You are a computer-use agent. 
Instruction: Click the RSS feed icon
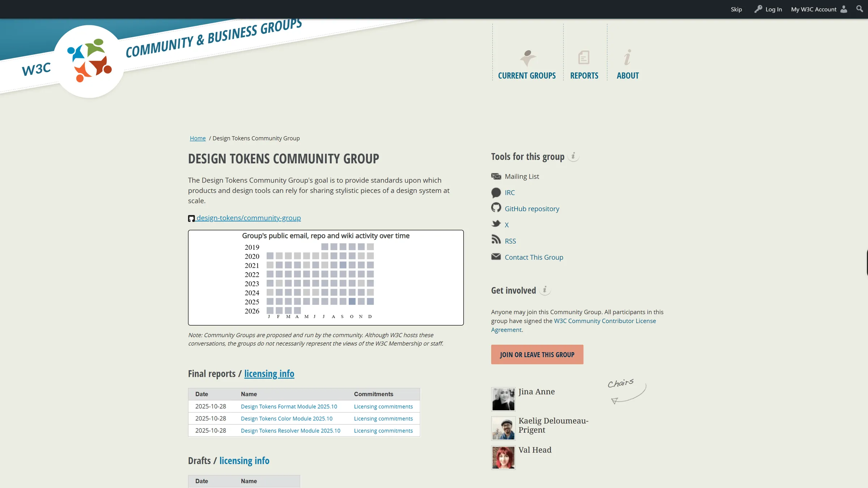(x=496, y=239)
